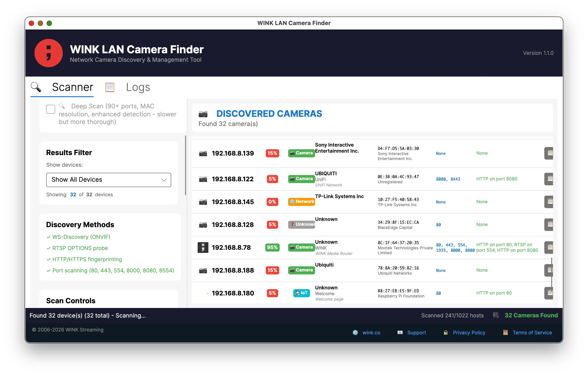This screenshot has height=376, width=588.
Task: Click the dropdown chevron in Results Filter
Action: [x=164, y=180]
